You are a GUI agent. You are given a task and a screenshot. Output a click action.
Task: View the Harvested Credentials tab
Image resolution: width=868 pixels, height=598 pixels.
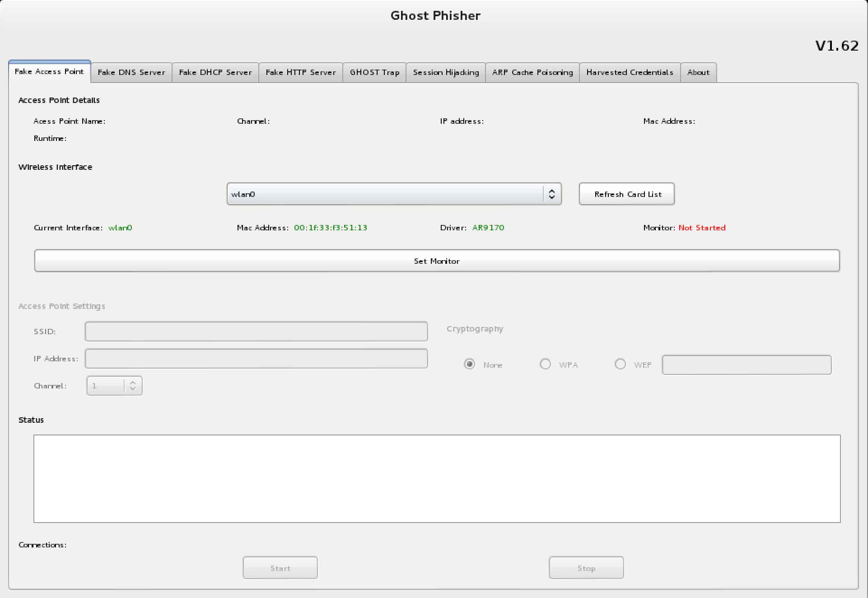pyautogui.click(x=630, y=73)
